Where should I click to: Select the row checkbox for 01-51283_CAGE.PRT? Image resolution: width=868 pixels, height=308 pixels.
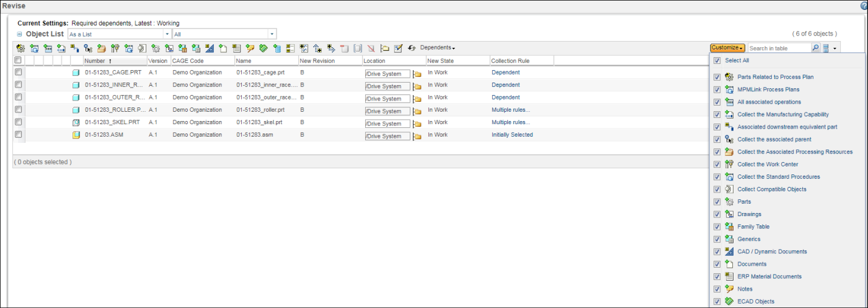(x=19, y=72)
